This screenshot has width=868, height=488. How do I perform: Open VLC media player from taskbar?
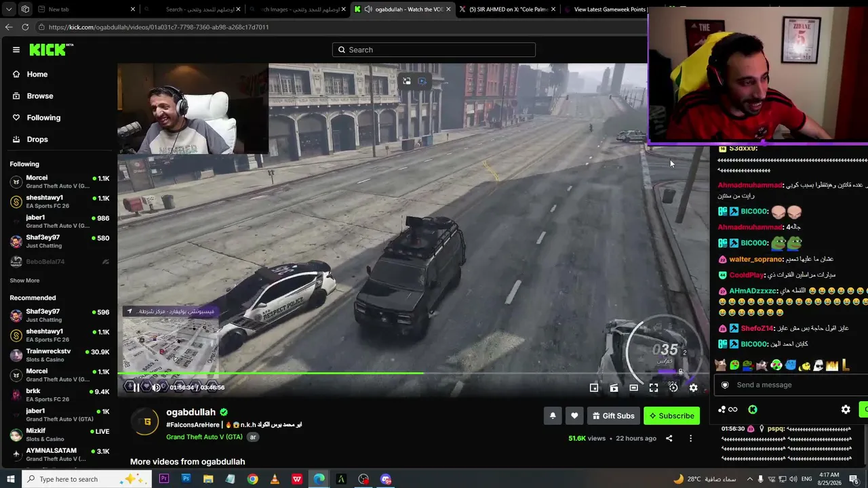pyautogui.click(x=275, y=479)
